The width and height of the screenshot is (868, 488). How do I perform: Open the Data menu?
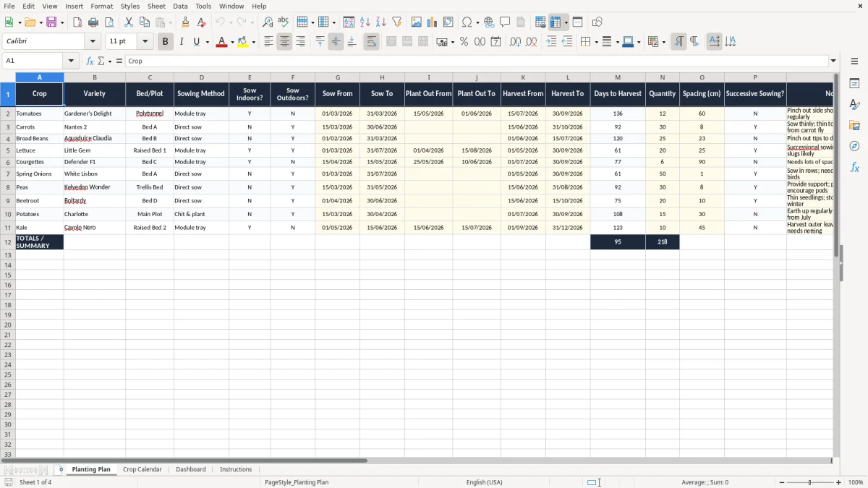pos(180,6)
